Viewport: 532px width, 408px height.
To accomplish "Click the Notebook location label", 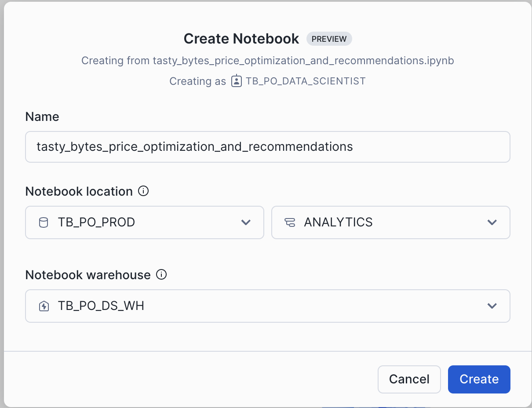I will pos(79,191).
